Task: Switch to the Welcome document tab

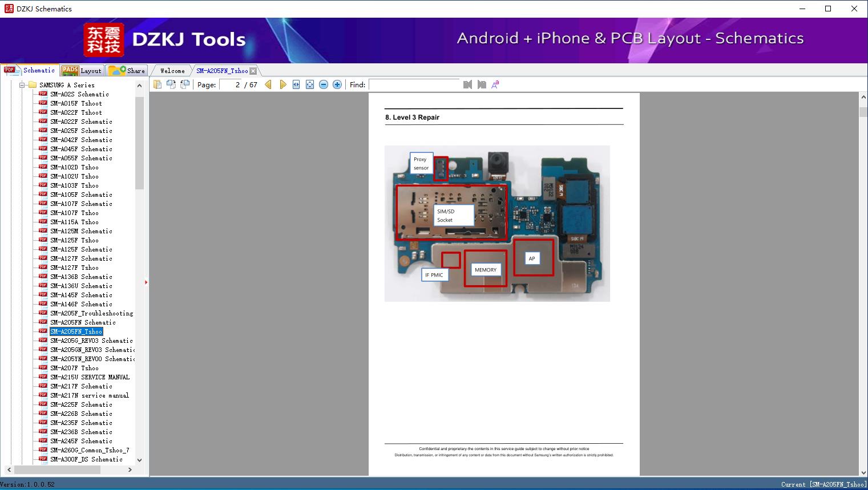Action: (x=172, y=71)
